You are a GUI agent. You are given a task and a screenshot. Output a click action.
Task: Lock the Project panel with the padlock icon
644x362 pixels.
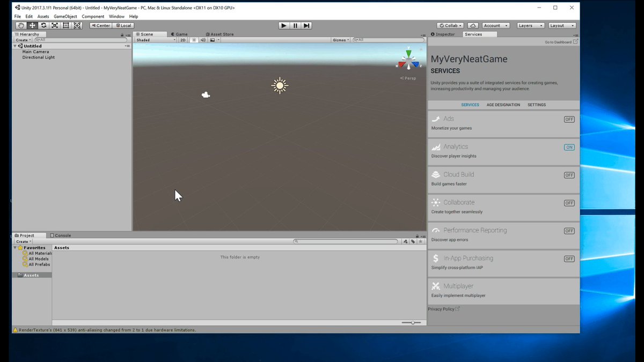(418, 235)
